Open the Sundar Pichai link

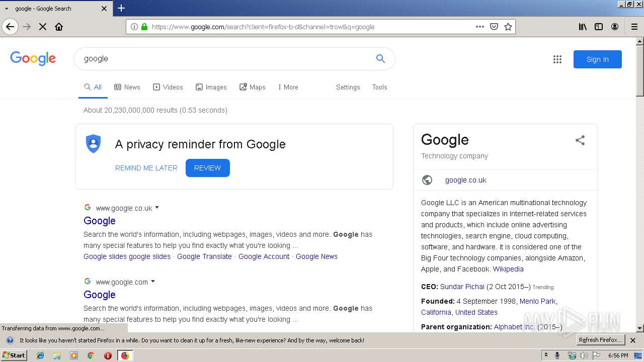click(x=462, y=287)
